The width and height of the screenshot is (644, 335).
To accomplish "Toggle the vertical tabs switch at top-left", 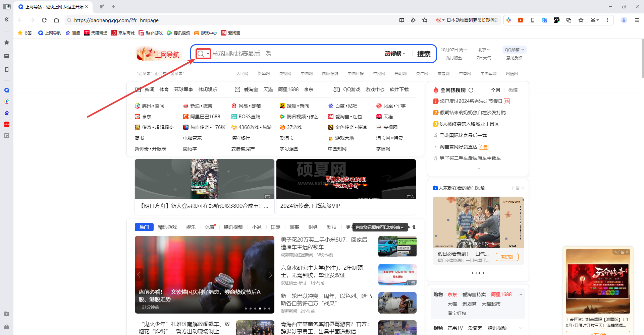I will click(x=7, y=7).
